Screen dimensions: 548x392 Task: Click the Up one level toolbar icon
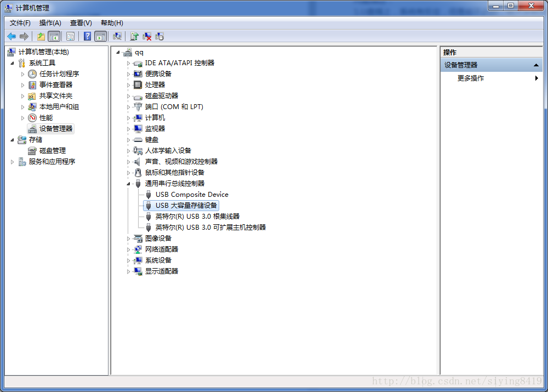[x=41, y=36]
